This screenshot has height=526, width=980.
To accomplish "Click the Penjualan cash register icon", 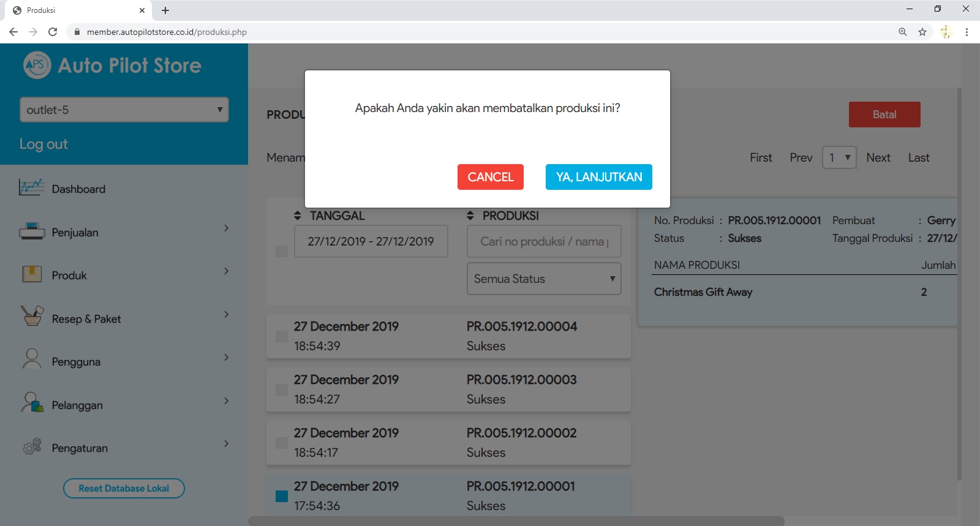I will coord(32,231).
